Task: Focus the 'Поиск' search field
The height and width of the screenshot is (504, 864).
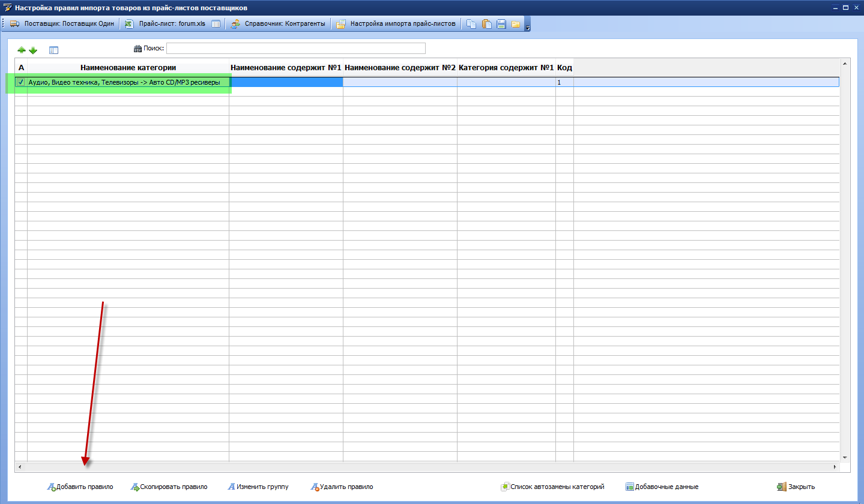Action: [295, 48]
